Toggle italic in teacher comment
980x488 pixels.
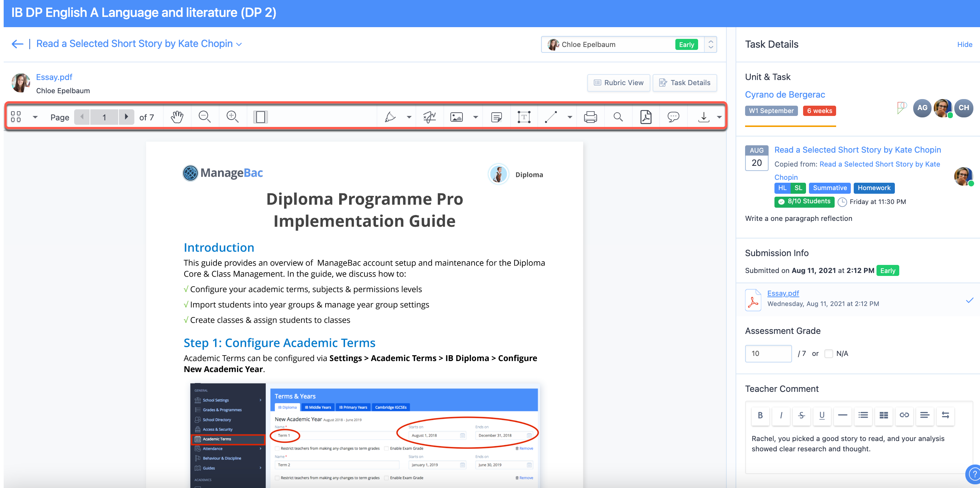coord(781,415)
